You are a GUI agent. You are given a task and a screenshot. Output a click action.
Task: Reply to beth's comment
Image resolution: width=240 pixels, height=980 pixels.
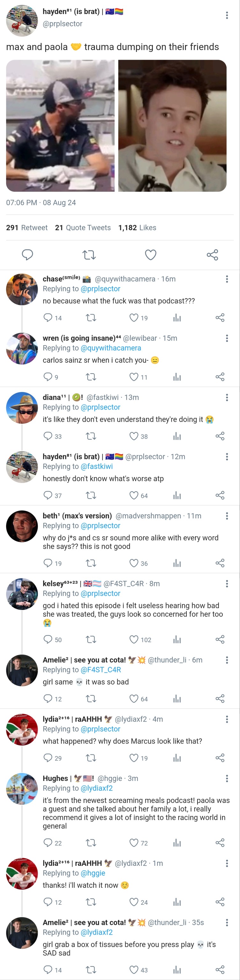(x=48, y=563)
